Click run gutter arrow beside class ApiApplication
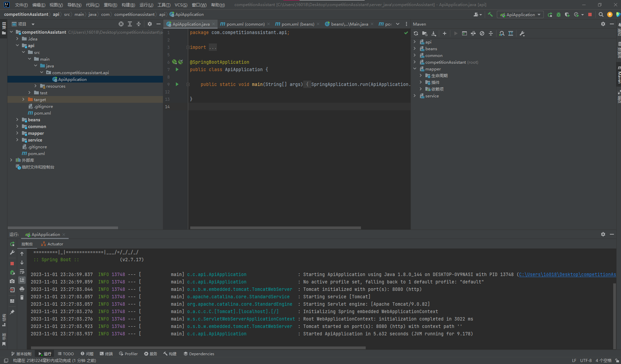The height and width of the screenshot is (364, 621). tap(177, 69)
